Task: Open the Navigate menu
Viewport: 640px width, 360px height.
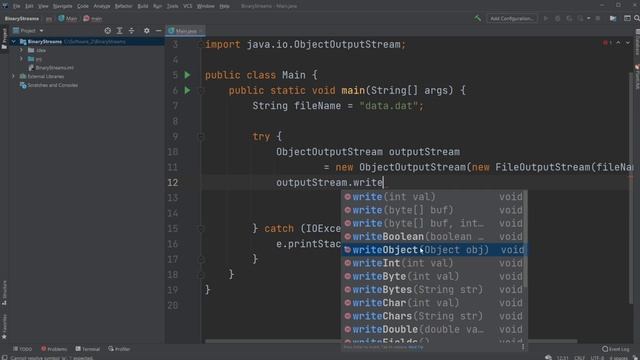Action: [x=62, y=6]
